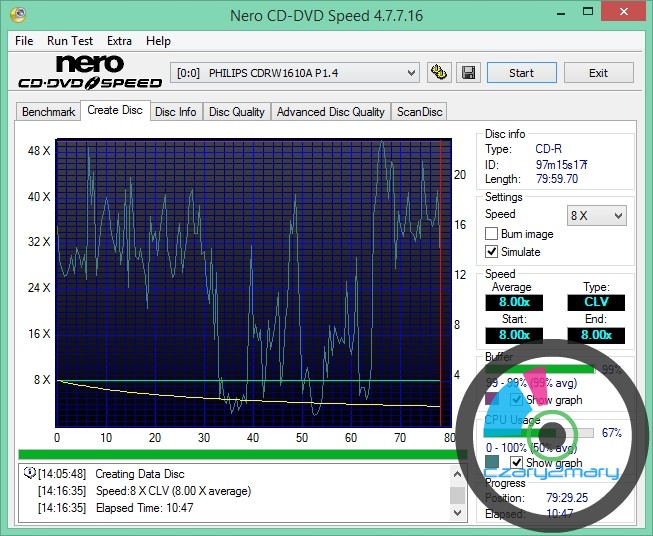Click the drive options icon beside the drive selector
This screenshot has height=536, width=653.
(x=438, y=73)
